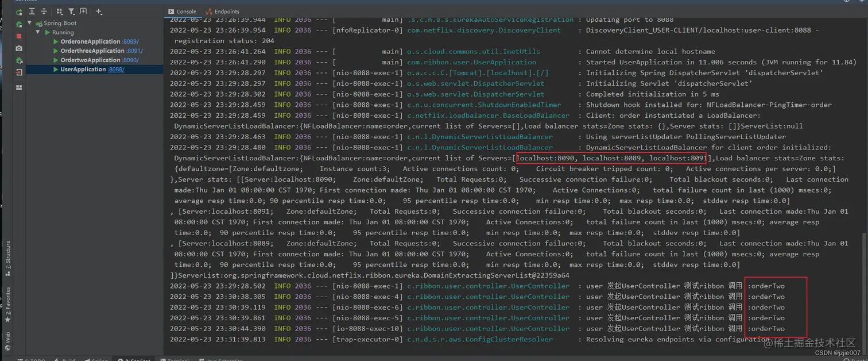The height and width of the screenshot is (361, 868).
Task: Collapse the Running tree node
Action: click(38, 33)
